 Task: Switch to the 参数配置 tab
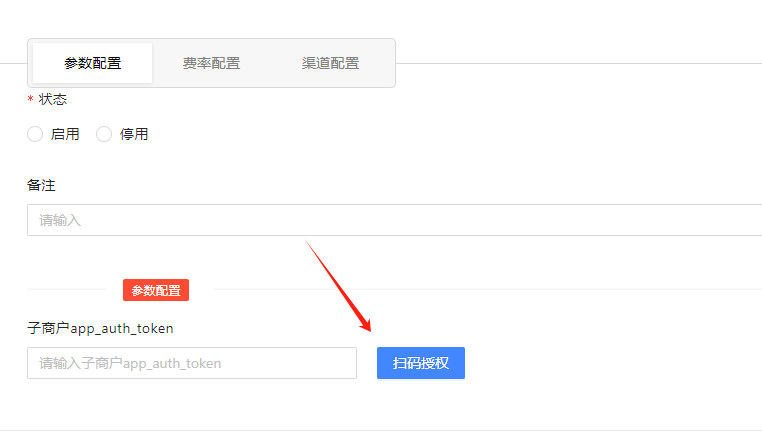tap(93, 63)
